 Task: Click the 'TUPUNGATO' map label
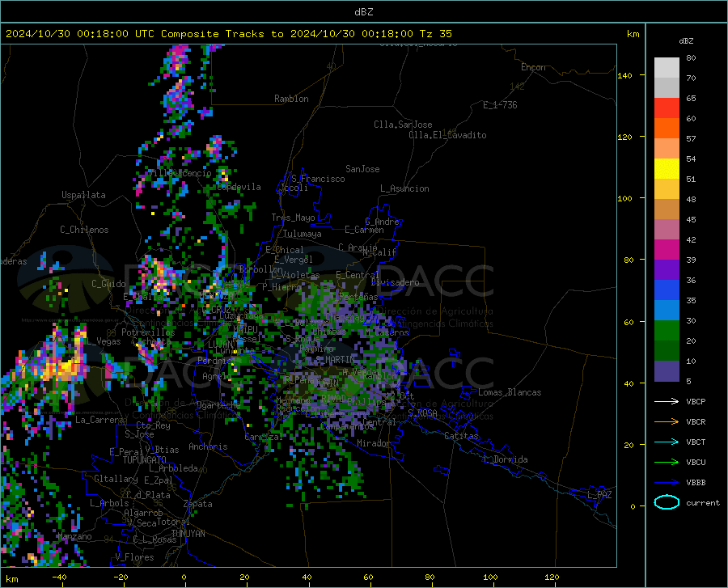click(x=145, y=460)
